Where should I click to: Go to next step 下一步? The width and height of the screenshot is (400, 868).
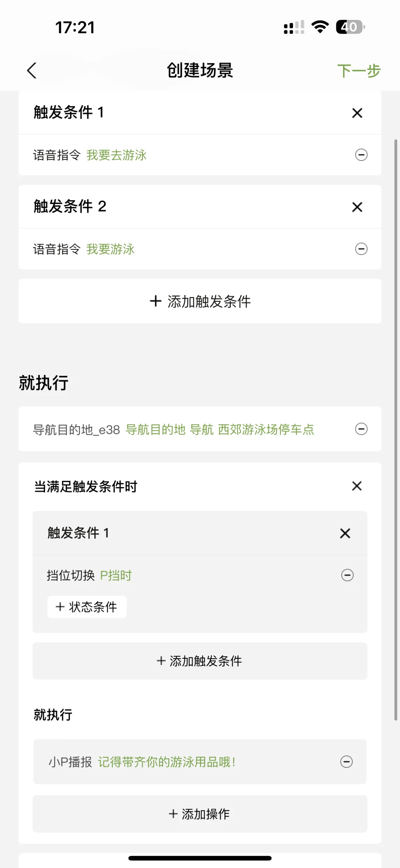(359, 71)
